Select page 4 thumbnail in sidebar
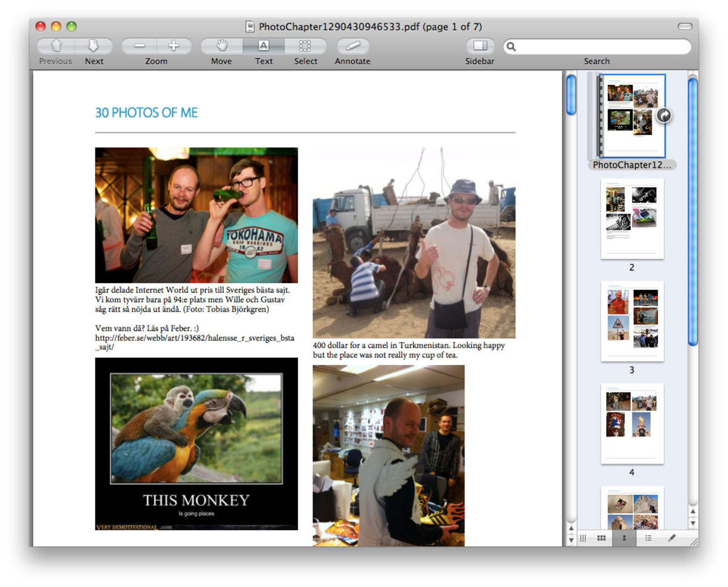 (x=632, y=424)
